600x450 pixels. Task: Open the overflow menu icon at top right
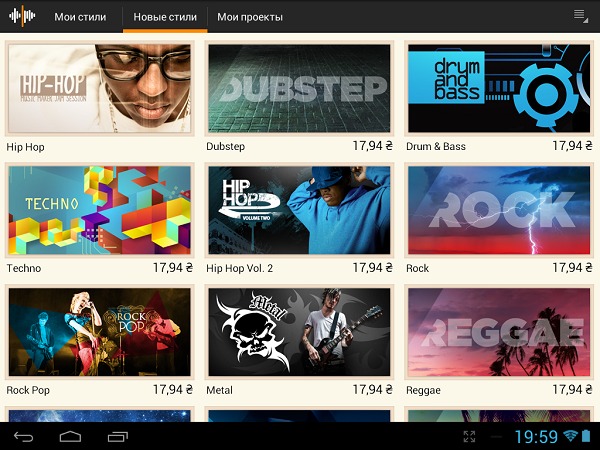[x=580, y=16]
